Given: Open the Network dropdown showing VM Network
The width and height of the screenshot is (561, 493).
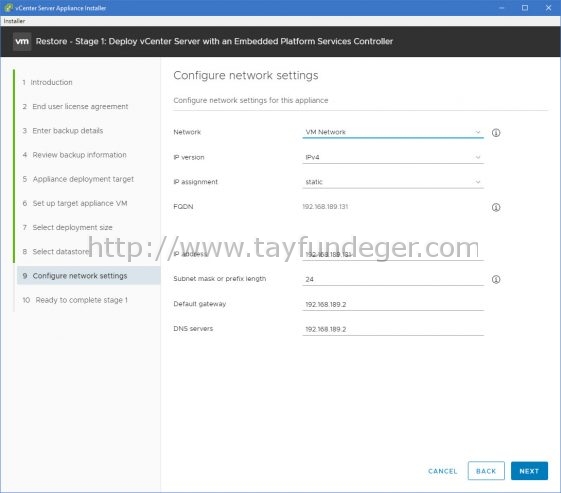Looking at the screenshot, I should (393, 132).
